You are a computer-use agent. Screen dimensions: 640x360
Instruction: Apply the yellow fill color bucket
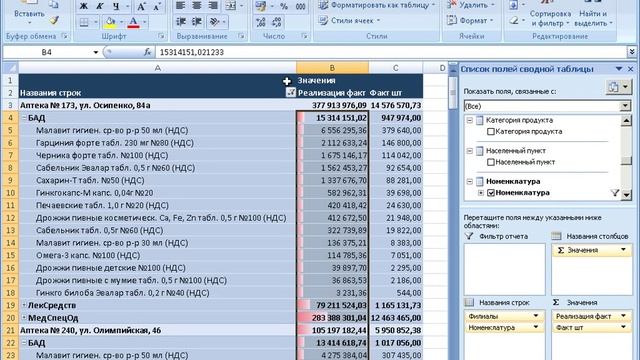(110, 22)
